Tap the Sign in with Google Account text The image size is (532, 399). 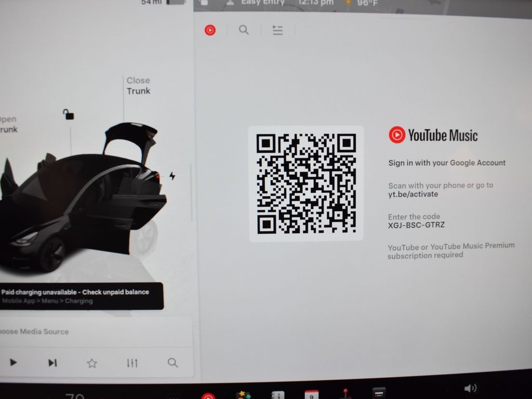coord(447,163)
